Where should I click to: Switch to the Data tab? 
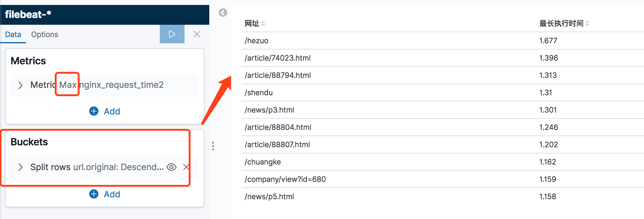[13, 34]
